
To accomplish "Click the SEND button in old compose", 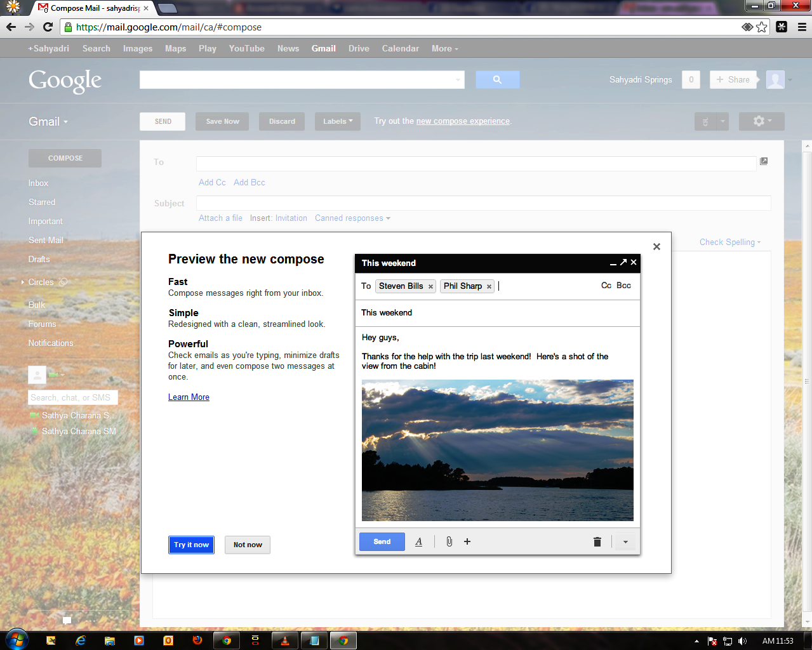I will (163, 121).
